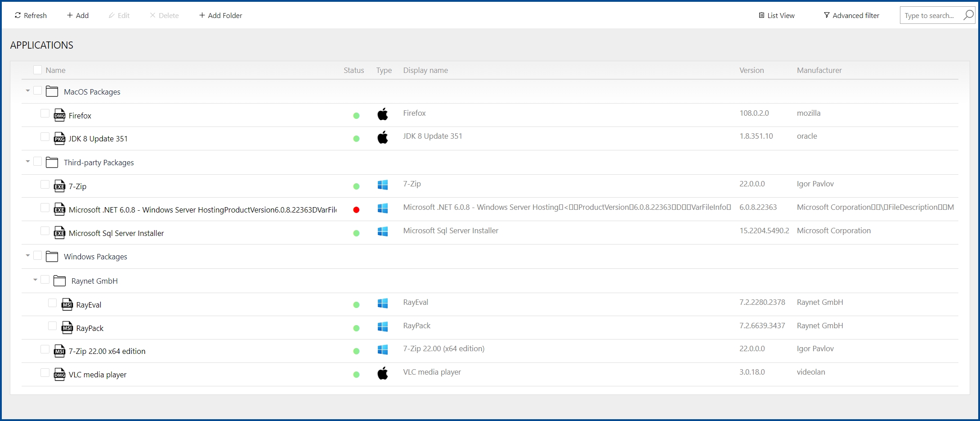Collapse the MacOS Packages folder arrow

[28, 91]
